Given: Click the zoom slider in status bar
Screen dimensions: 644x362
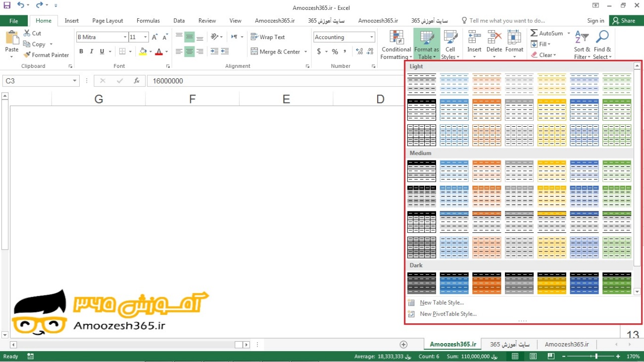Looking at the screenshot, I should (x=597, y=357).
